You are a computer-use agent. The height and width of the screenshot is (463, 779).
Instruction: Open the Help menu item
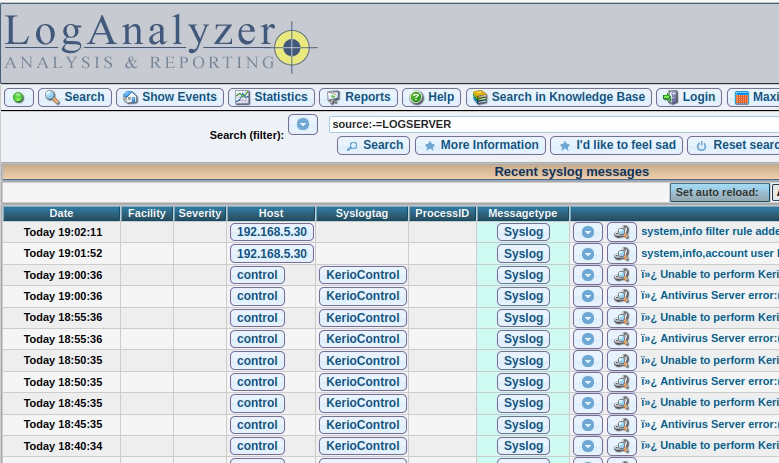pyautogui.click(x=432, y=97)
